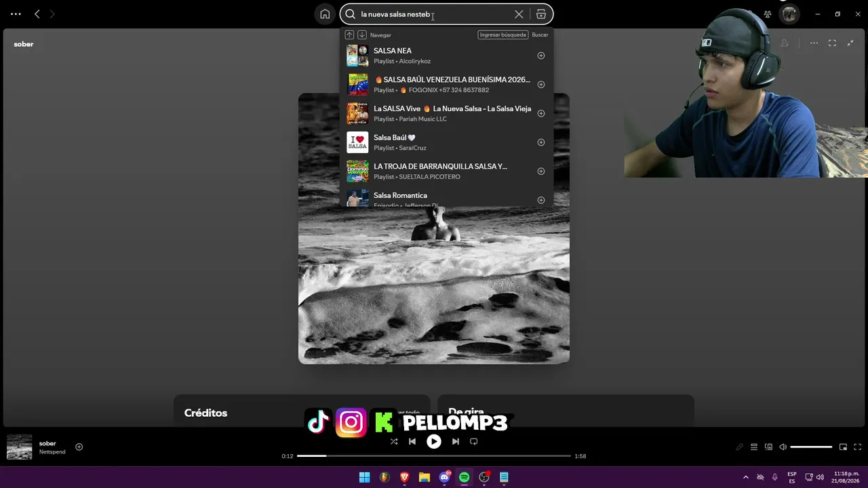The image size is (868, 488).
Task: Open File Explorer from taskbar
Action: point(425,477)
